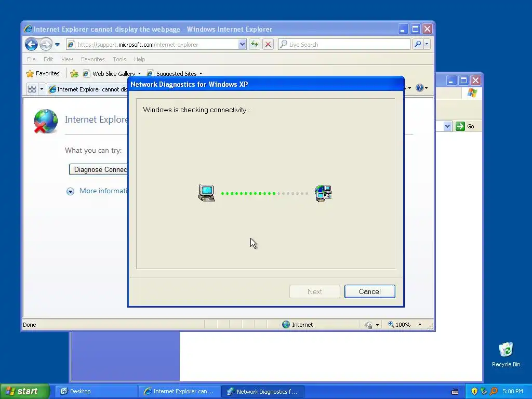Viewport: 532px width, 399px height.
Task: Click the Live Search magnifier button
Action: point(418,44)
